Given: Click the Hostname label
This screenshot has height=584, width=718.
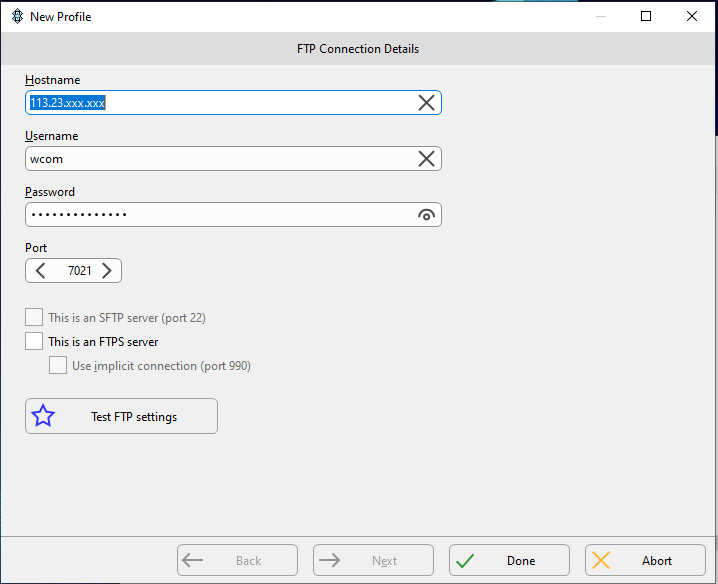Looking at the screenshot, I should click(53, 80).
